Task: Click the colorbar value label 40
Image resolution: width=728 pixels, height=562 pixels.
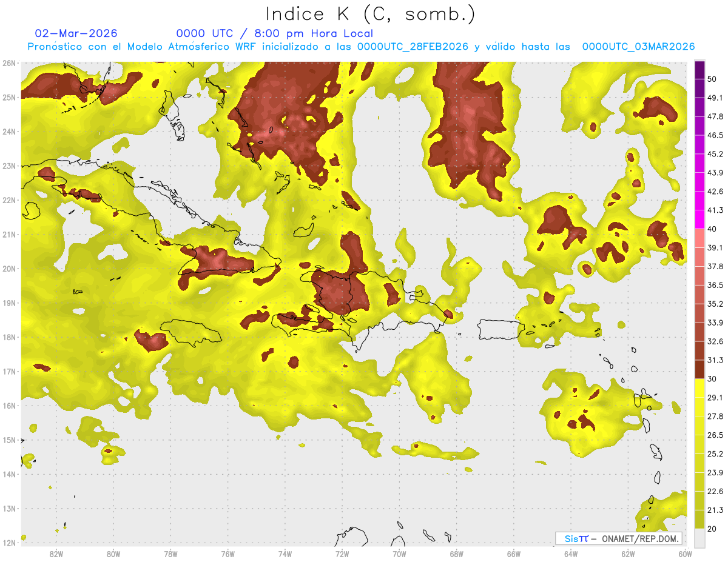Action: (713, 229)
